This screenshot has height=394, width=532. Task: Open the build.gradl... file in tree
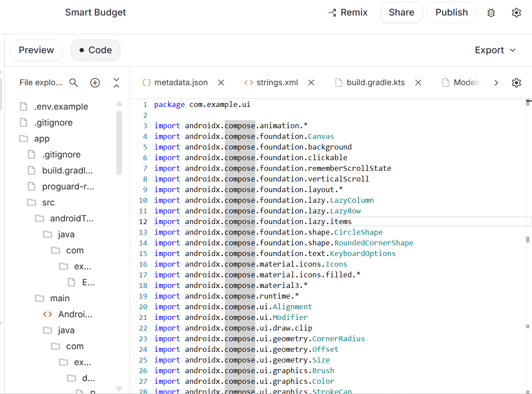click(x=60, y=170)
